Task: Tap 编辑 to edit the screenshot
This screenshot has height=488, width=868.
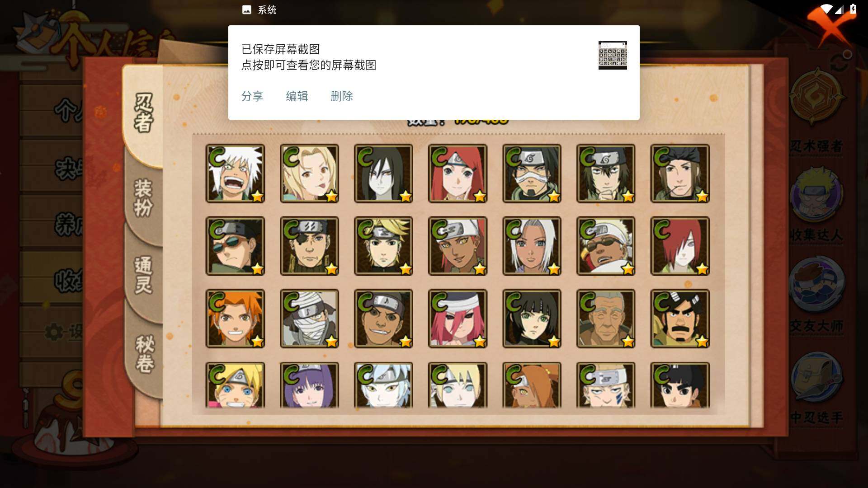Action: pos(297,96)
